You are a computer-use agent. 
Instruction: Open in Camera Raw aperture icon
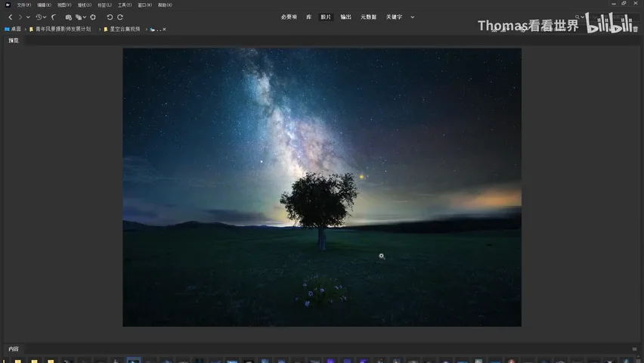pyautogui.click(x=93, y=17)
